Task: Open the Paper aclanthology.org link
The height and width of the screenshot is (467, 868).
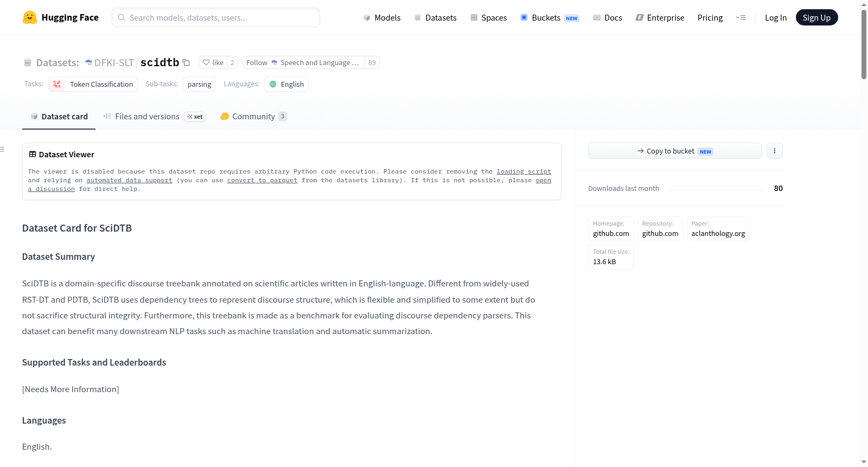Action: coord(718,229)
